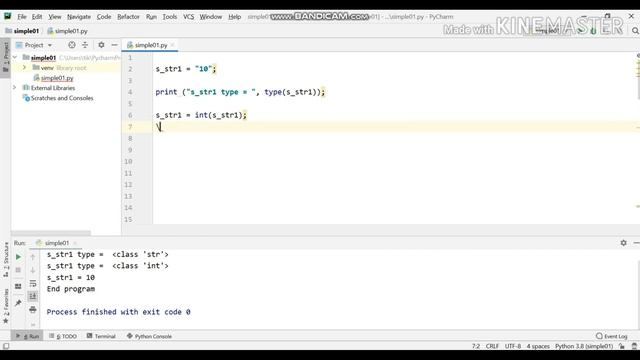Open the Tools menu
The width and height of the screenshot is (640, 360).
click(x=169, y=17)
